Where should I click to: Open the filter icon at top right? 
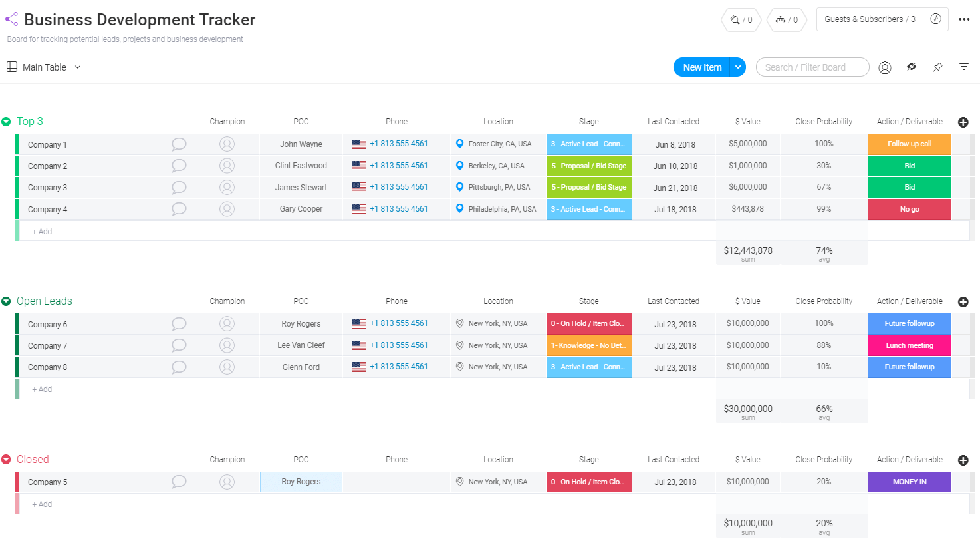click(964, 67)
